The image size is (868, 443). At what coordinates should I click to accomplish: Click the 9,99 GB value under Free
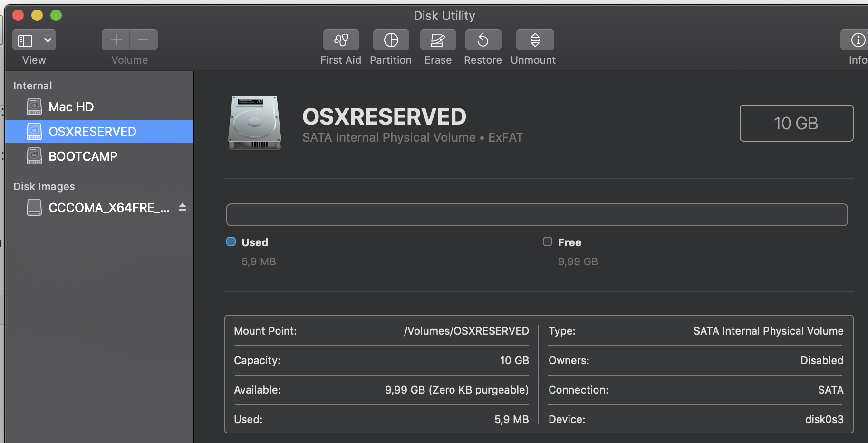point(578,261)
